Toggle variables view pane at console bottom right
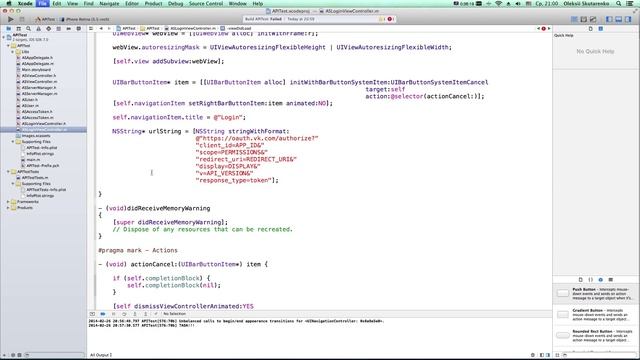Screen dimensions: 640x360 (542, 355)
